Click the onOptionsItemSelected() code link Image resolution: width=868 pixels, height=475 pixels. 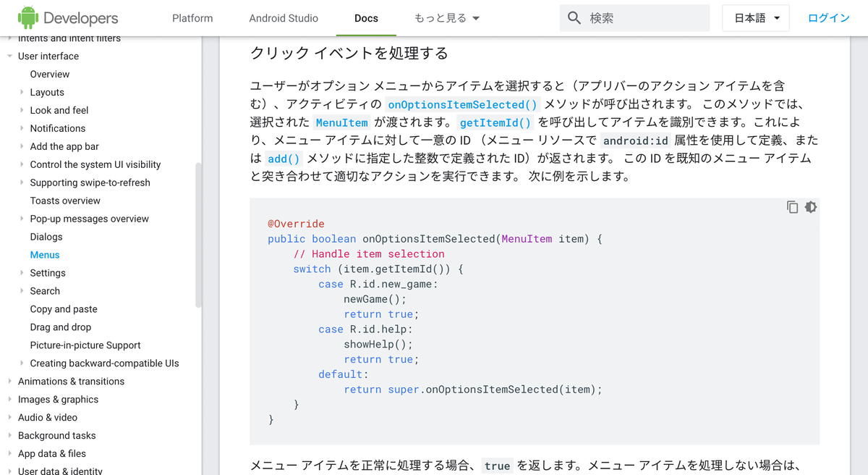463,104
